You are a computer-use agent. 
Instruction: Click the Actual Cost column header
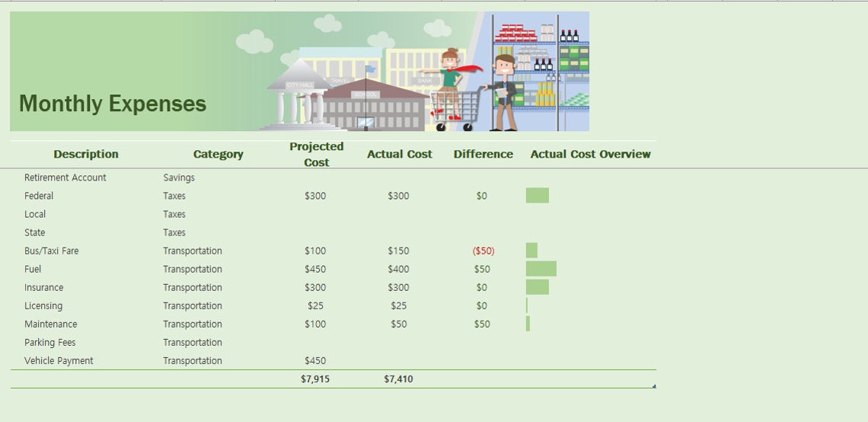coord(399,154)
